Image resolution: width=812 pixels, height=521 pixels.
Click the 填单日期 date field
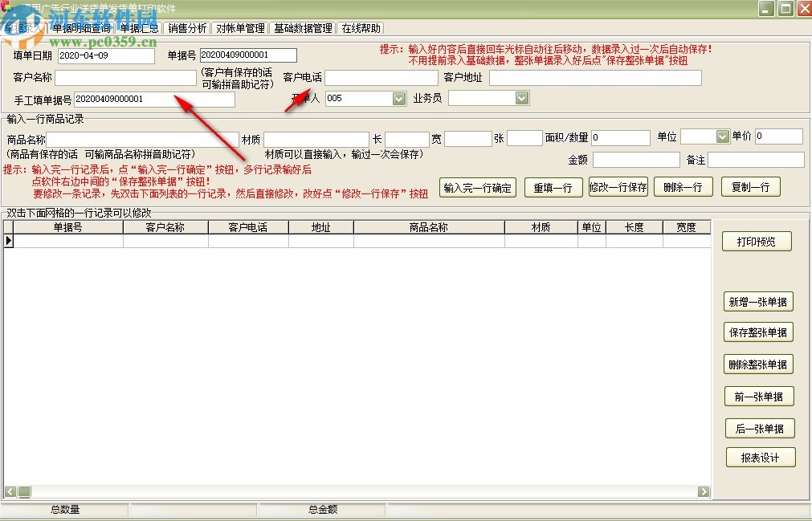[106, 55]
